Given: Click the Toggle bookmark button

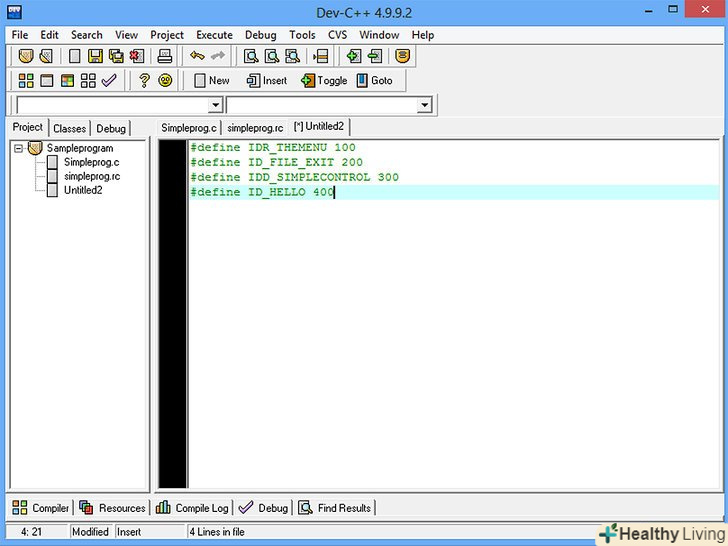Looking at the screenshot, I should (324, 81).
